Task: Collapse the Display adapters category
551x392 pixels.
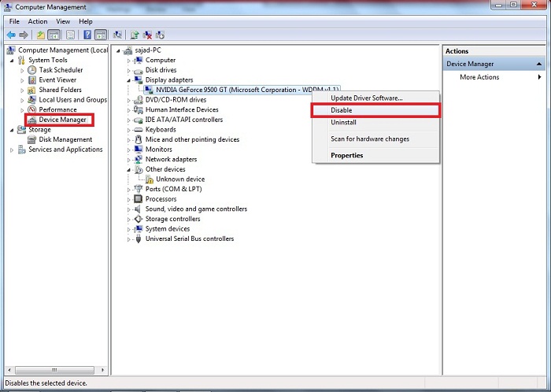Action: coord(129,80)
